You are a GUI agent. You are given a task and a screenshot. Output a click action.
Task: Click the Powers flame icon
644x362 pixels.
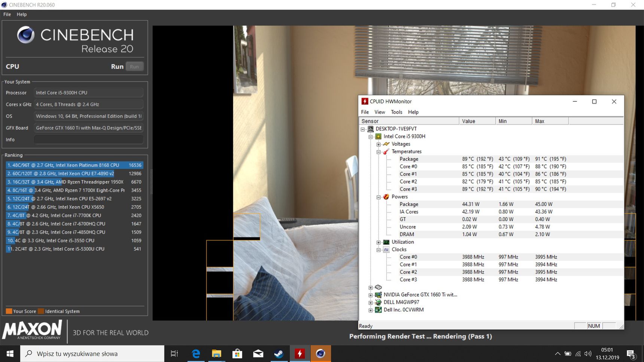pyautogui.click(x=386, y=197)
